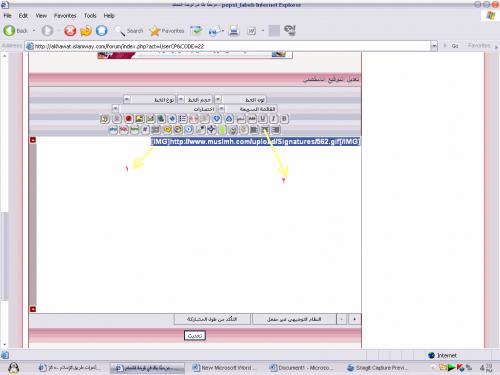Open the Tools menu

(x=90, y=16)
